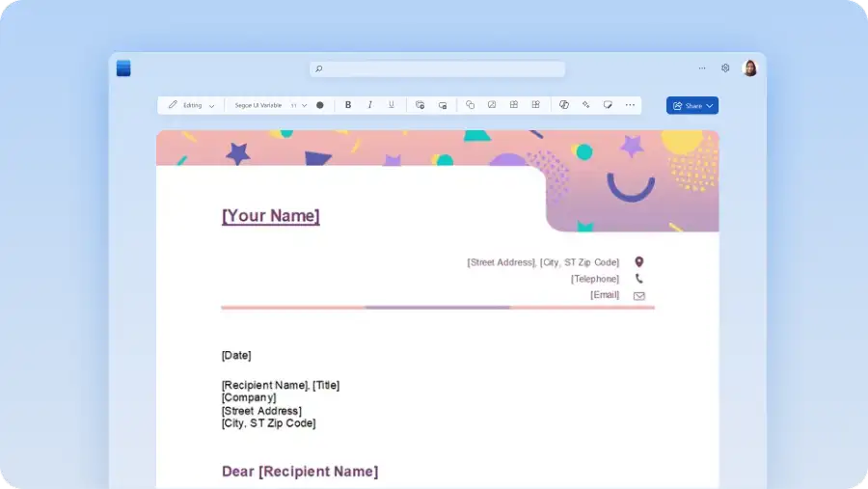
Task: Click the first table grid icon
Action: [514, 105]
